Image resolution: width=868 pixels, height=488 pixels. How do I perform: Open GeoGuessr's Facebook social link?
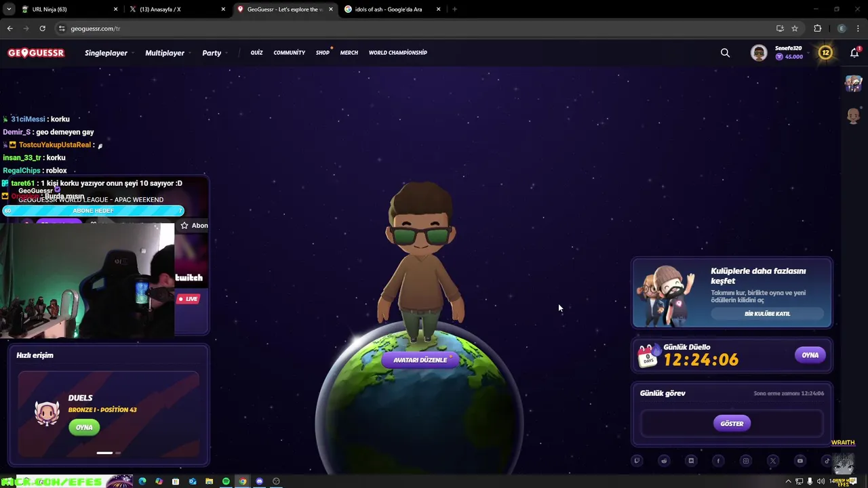(718, 461)
